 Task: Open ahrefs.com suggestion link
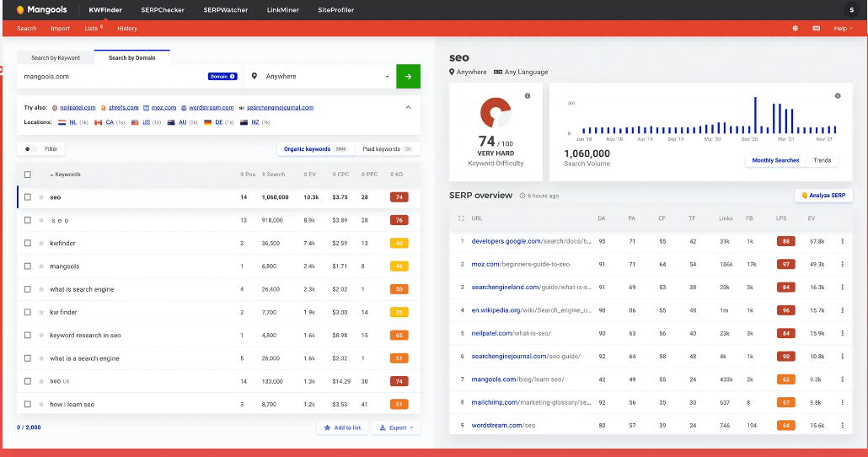coord(123,107)
